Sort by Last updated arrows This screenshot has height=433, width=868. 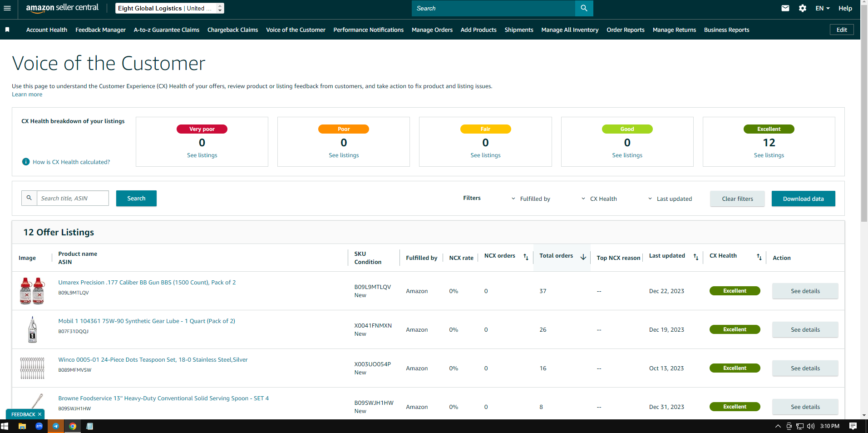696,257
